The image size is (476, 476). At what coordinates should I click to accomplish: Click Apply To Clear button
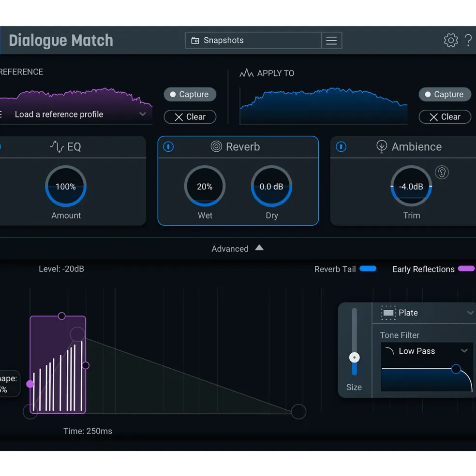coord(445,117)
